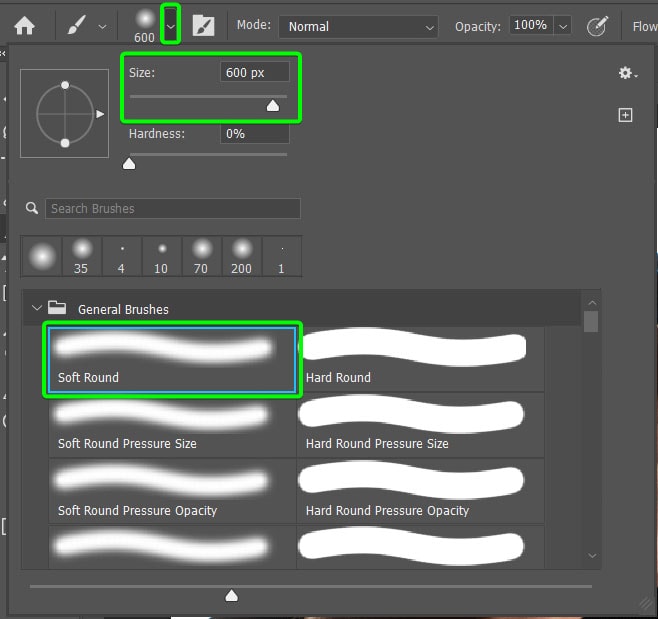Enable pressure for opacity icon
Image resolution: width=658 pixels, height=619 pixels.
click(x=597, y=27)
